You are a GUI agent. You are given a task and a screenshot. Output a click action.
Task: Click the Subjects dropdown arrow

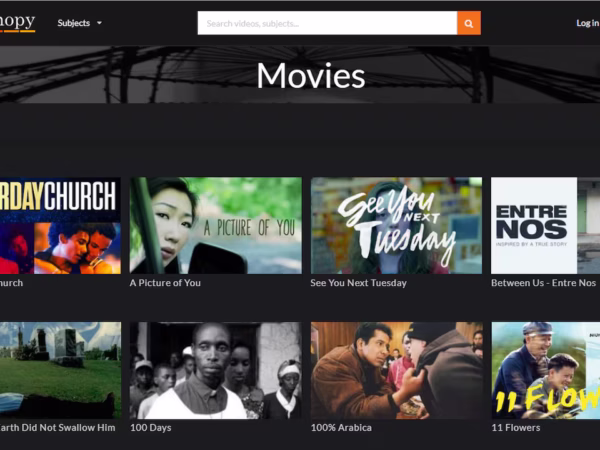coord(99,23)
